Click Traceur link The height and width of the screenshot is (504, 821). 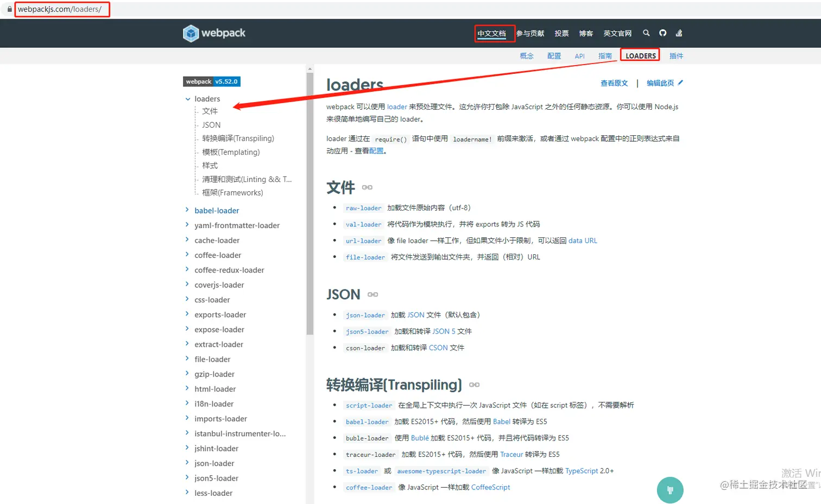pyautogui.click(x=511, y=455)
